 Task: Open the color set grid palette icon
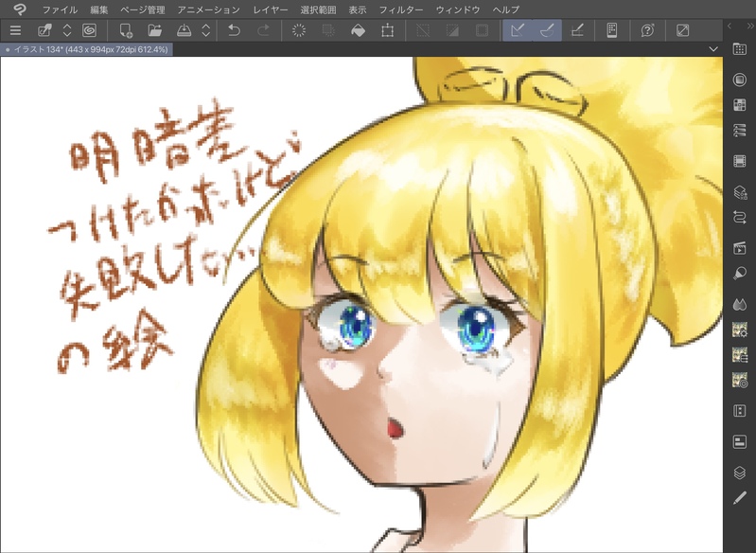tap(740, 105)
